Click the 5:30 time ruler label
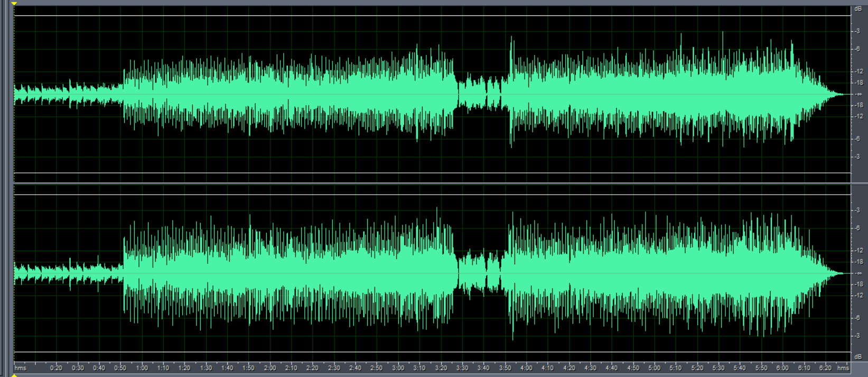Image resolution: width=868 pixels, height=377 pixels. pyautogui.click(x=718, y=368)
